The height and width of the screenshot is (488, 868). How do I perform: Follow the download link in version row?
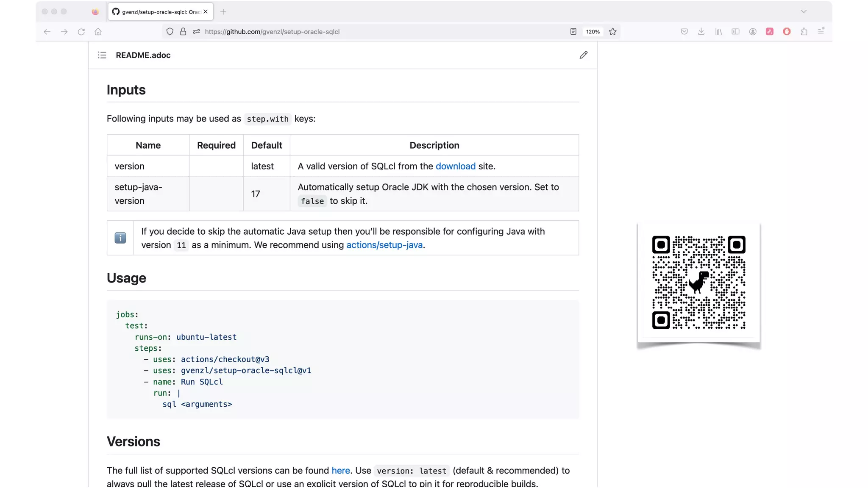click(455, 166)
